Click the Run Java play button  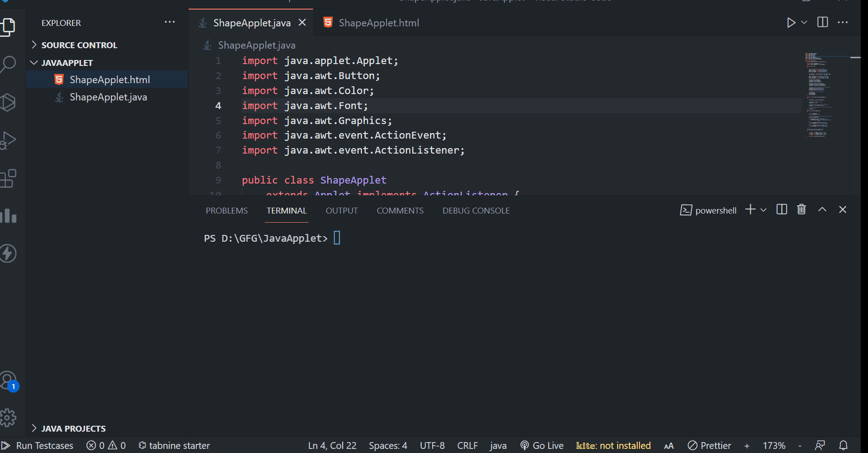click(791, 23)
